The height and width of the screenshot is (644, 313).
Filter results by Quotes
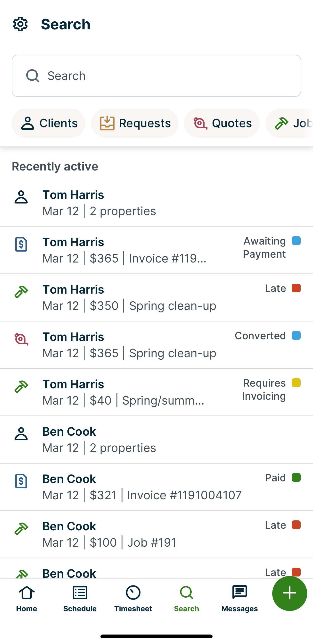tap(222, 123)
